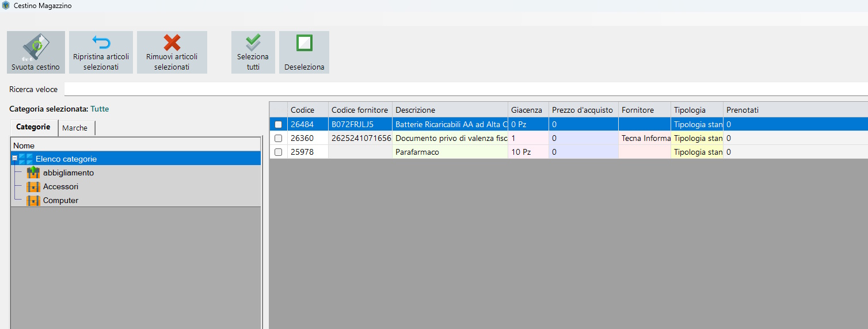Click supplier code B072FRJLJ5

(360, 124)
